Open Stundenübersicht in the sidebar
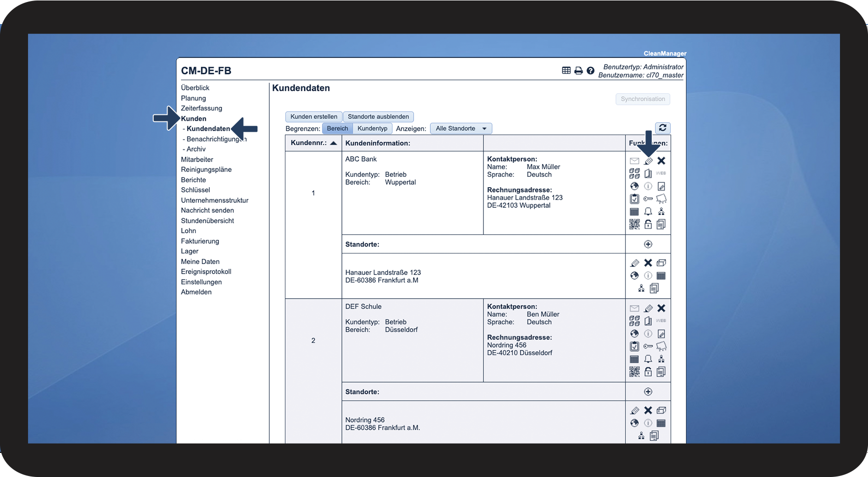Screen dimensions: 868x477 (x=207, y=221)
